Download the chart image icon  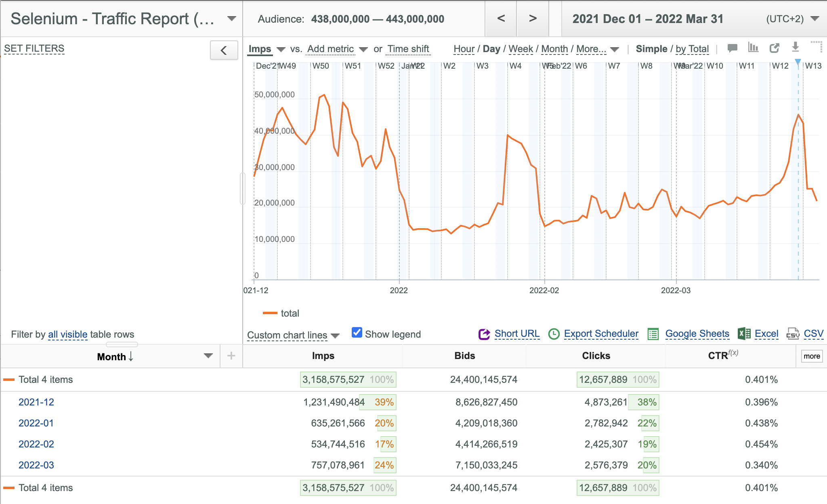(x=795, y=47)
